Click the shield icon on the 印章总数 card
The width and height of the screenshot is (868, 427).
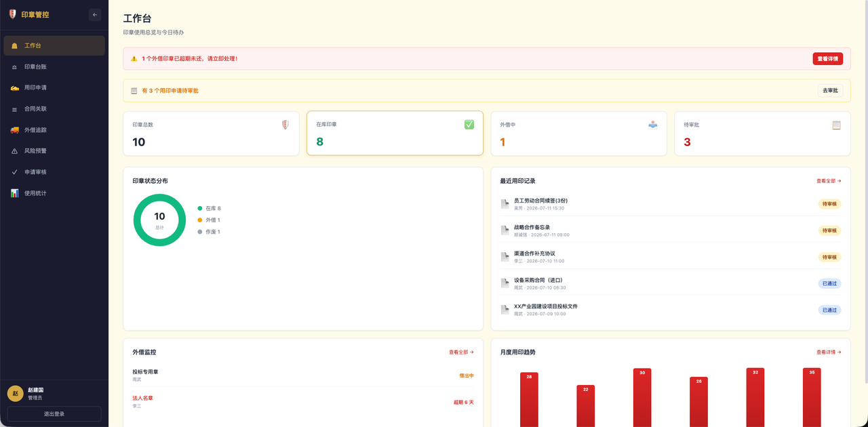pyautogui.click(x=285, y=125)
